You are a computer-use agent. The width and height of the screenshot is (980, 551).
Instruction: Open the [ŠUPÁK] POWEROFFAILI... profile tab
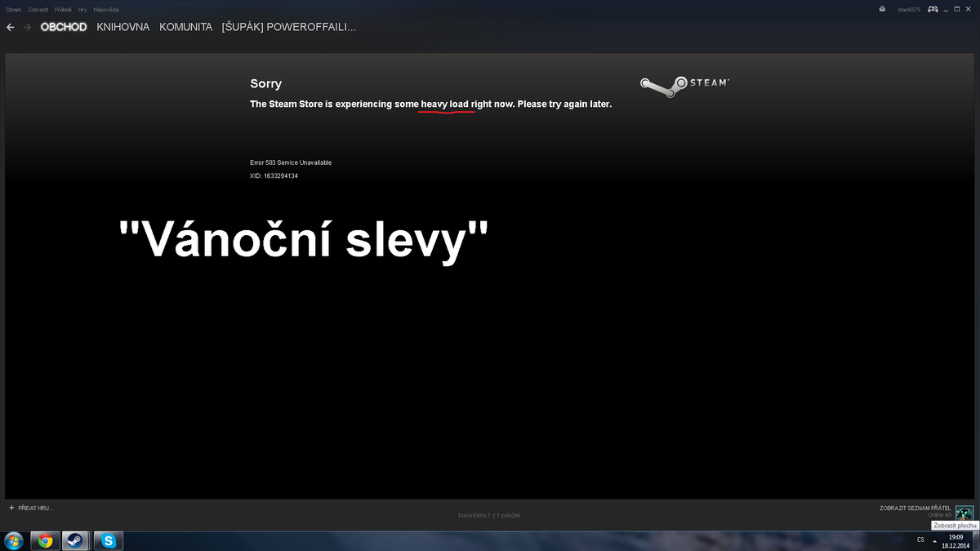click(288, 27)
